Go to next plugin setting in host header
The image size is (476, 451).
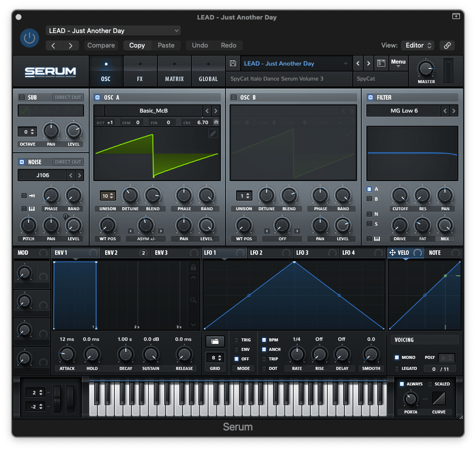tap(71, 46)
